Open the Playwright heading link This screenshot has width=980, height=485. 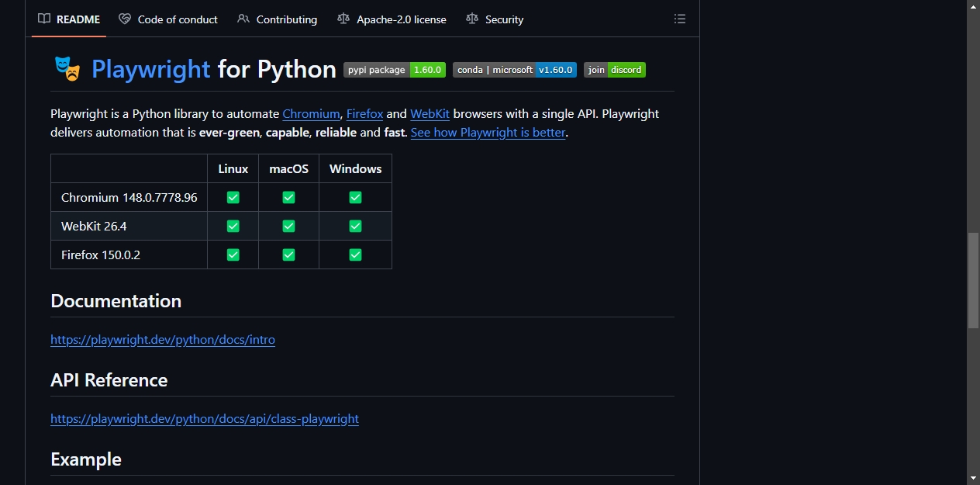[x=151, y=69]
